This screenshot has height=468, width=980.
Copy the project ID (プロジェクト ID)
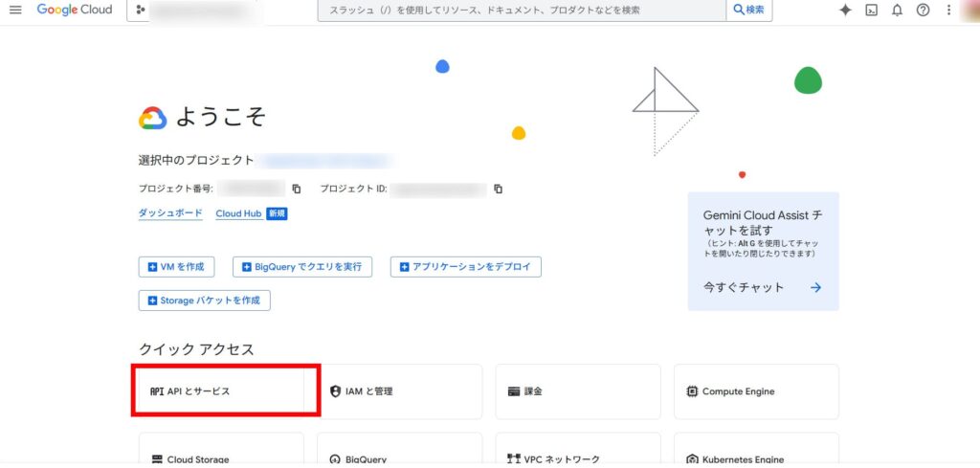(498, 189)
